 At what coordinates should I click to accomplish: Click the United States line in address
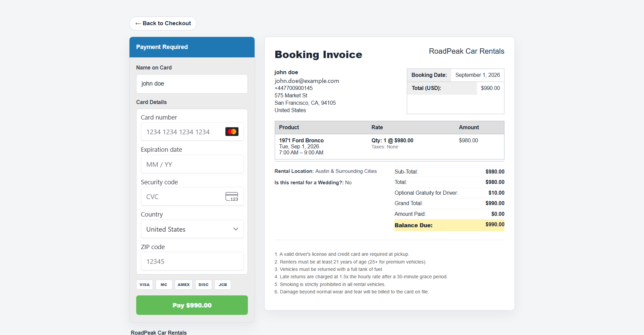pos(290,110)
